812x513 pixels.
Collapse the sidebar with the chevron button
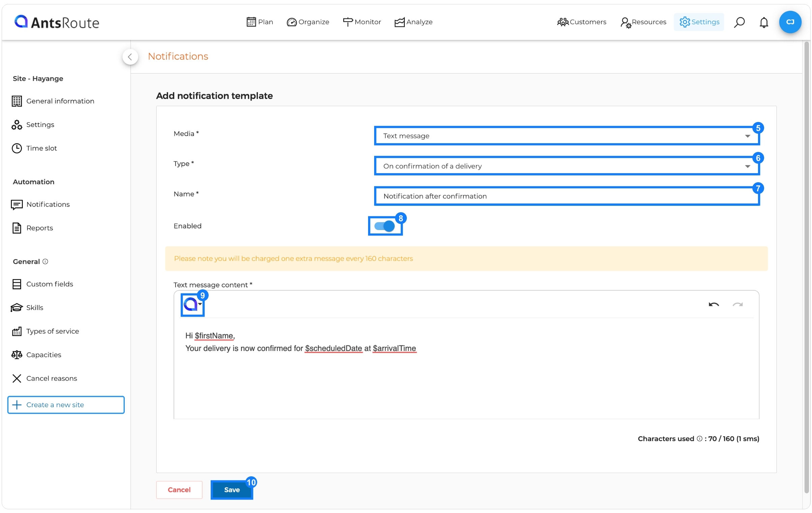[130, 57]
